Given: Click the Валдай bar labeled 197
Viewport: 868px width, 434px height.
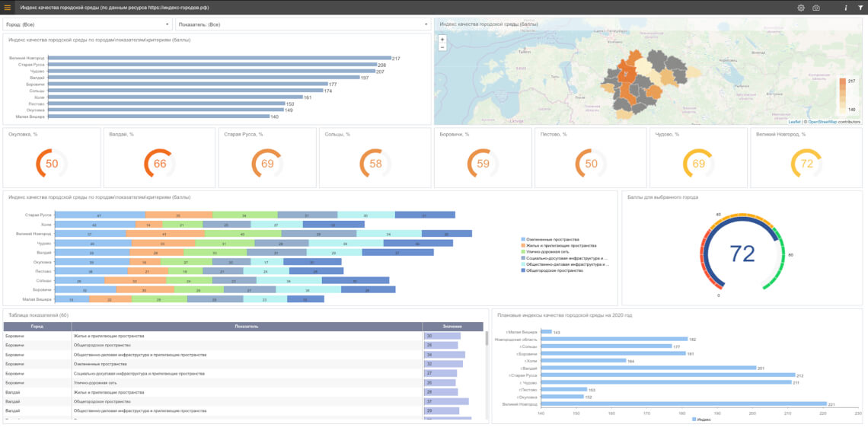Looking at the screenshot, I should (204, 78).
